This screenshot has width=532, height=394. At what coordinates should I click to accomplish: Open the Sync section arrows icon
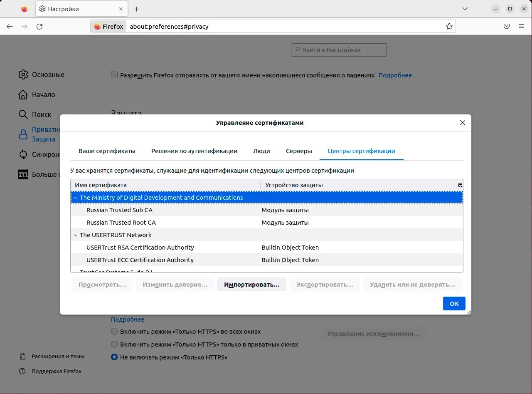23,154
